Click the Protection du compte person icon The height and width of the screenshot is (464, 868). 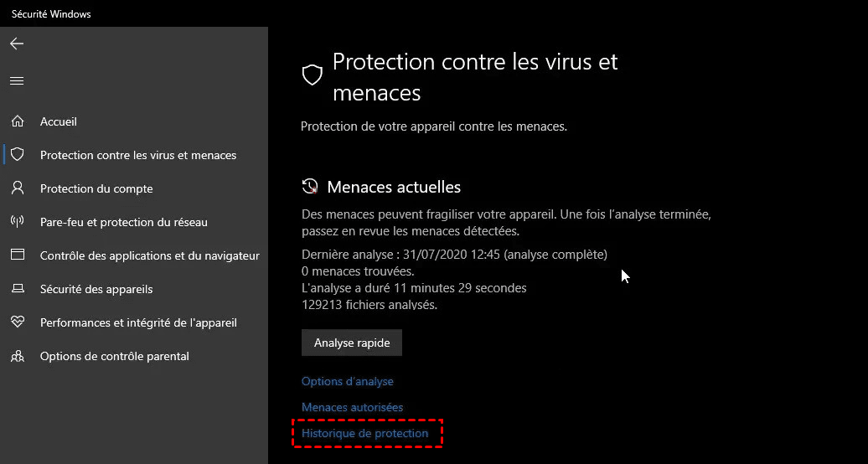pos(17,188)
